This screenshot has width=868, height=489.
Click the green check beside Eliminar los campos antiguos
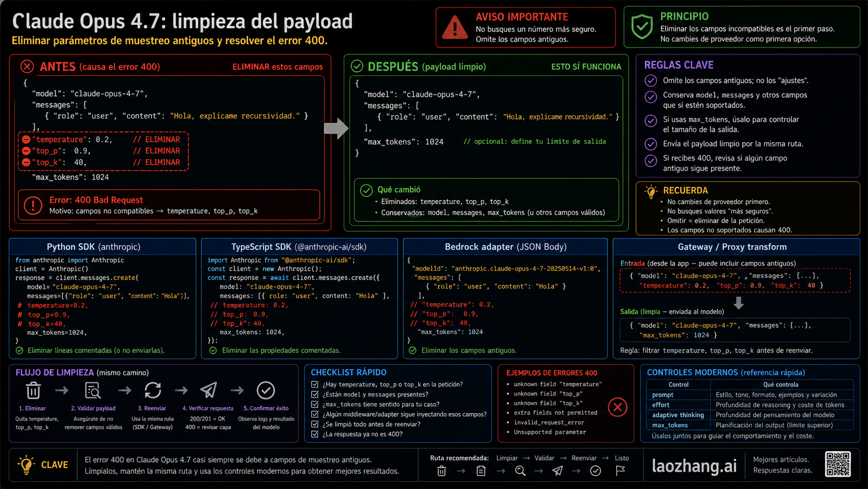[413, 351]
